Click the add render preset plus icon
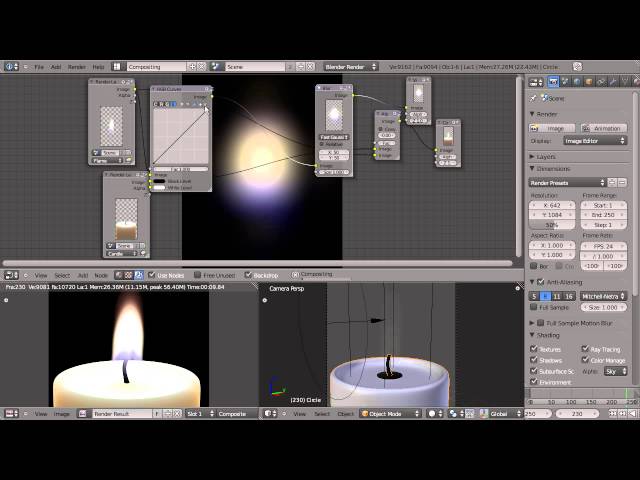Screen dimensions: 640x480 tap(611, 183)
